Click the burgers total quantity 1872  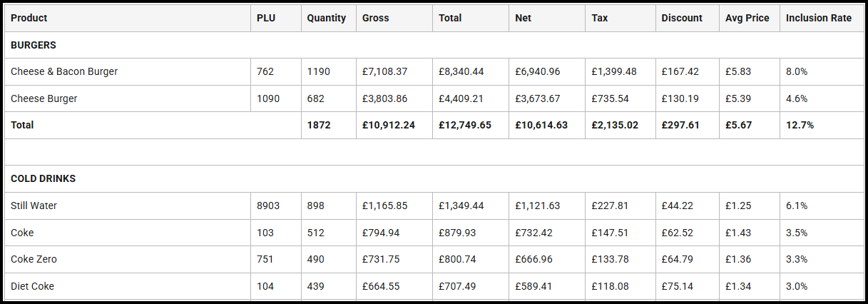click(x=319, y=125)
